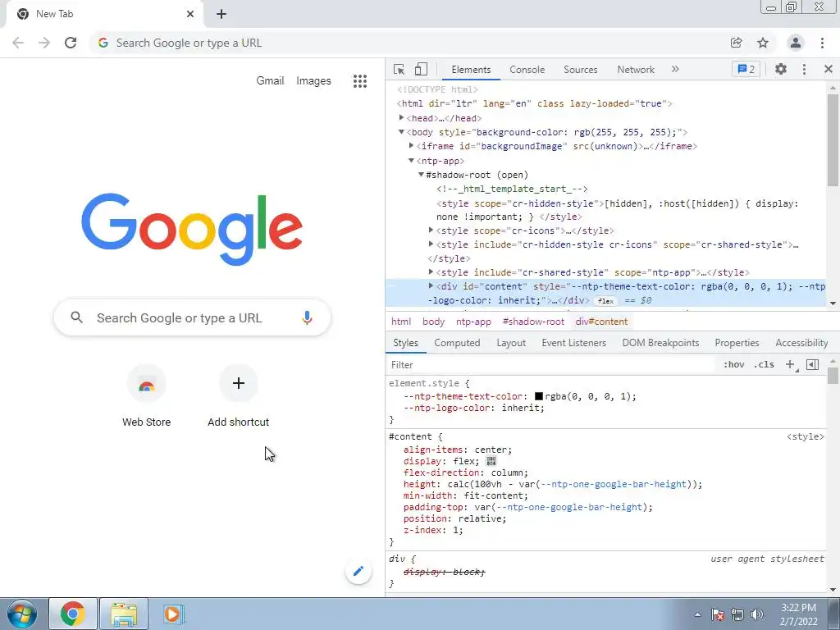Customize this page pencil button
The image size is (840, 630).
pos(358,571)
